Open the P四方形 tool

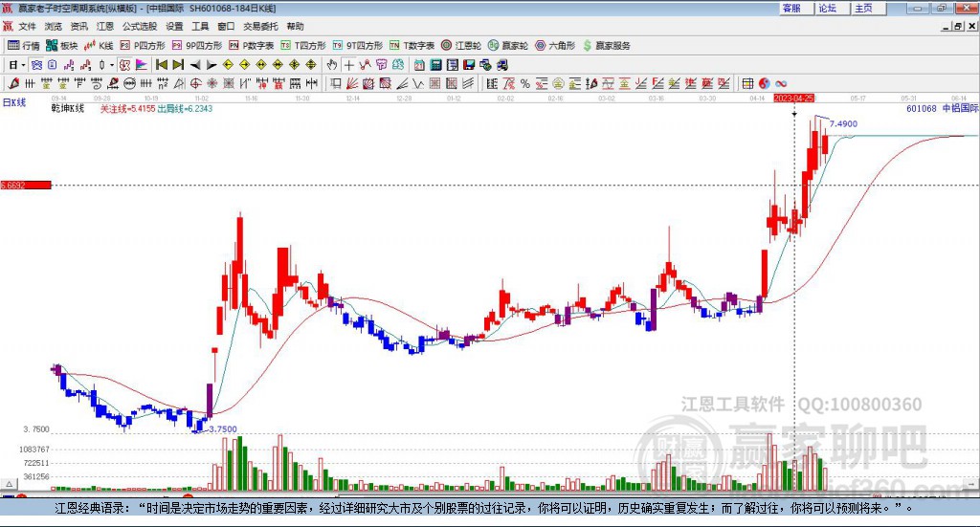tap(143, 46)
